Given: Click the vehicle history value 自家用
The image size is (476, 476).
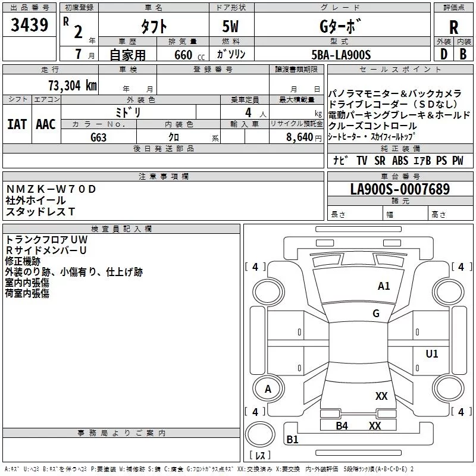Looking at the screenshot, I should (x=127, y=55).
